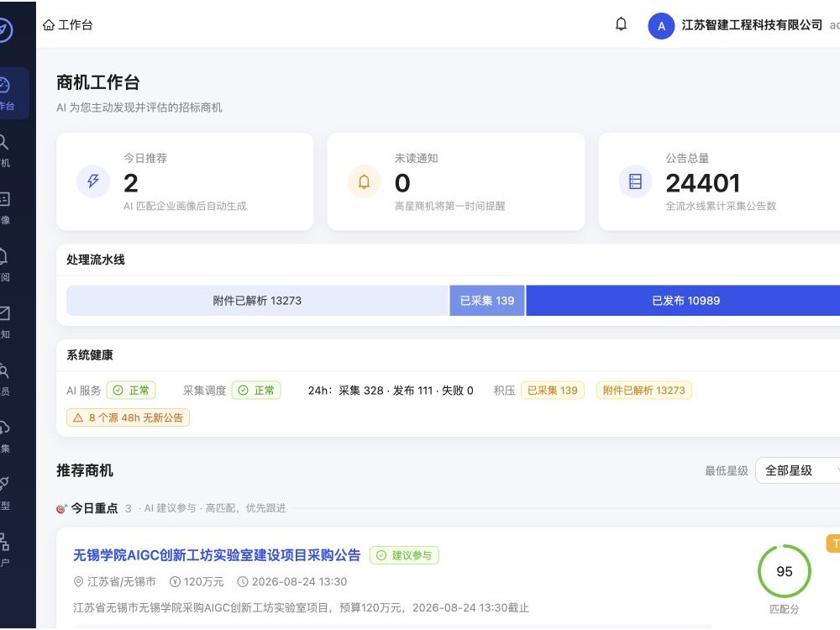Click the yen icon before 120万元
The height and width of the screenshot is (630, 840).
(x=175, y=582)
